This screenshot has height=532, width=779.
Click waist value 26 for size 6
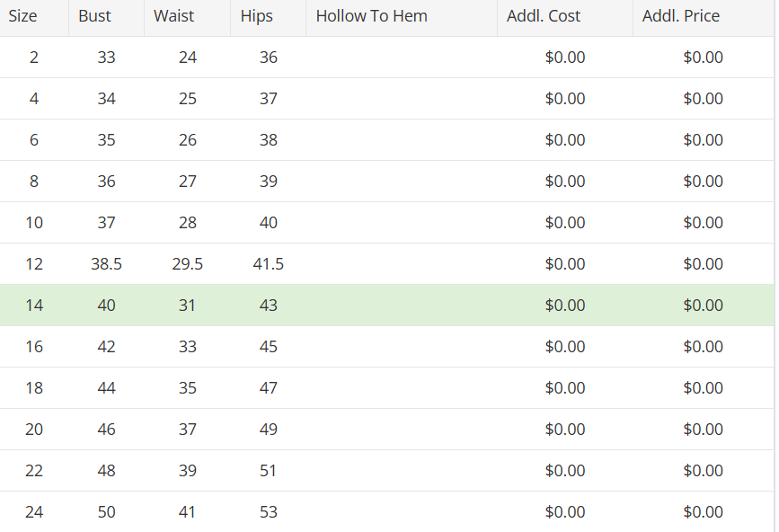(x=187, y=140)
